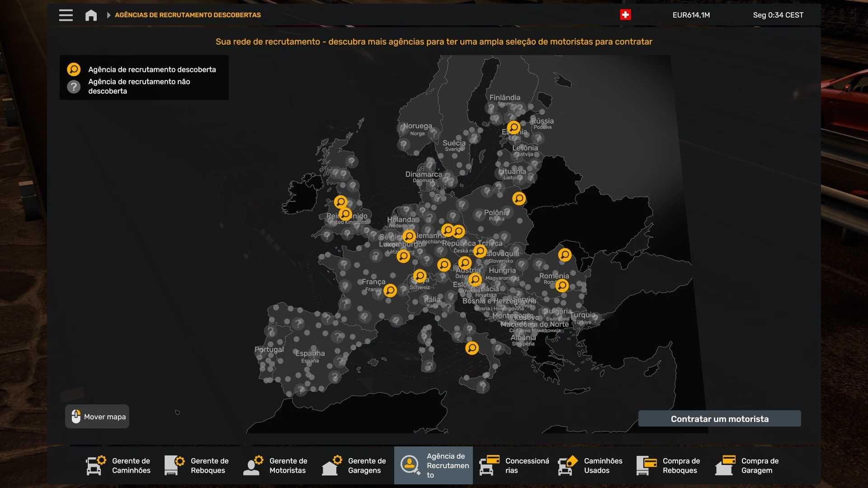Click the EUR614,1M balance display

click(x=691, y=15)
